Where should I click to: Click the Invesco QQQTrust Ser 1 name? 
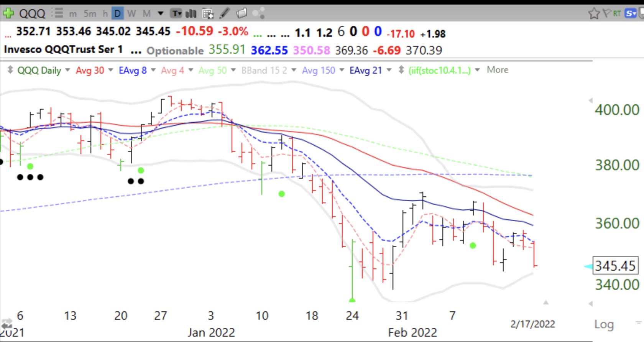coord(63,49)
